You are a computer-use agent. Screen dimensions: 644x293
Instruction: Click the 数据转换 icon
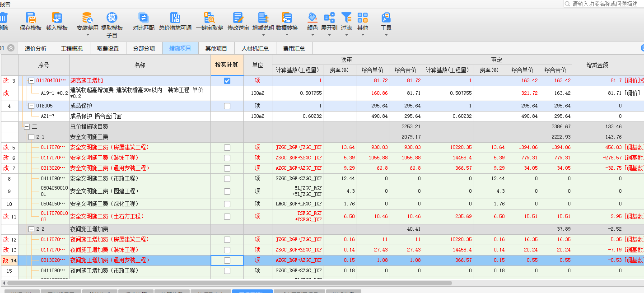(x=287, y=18)
